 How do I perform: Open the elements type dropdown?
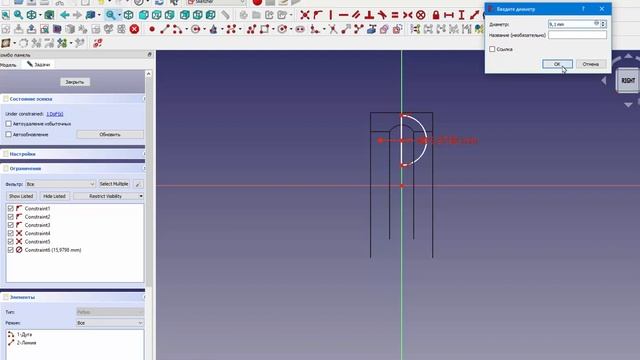pos(110,312)
